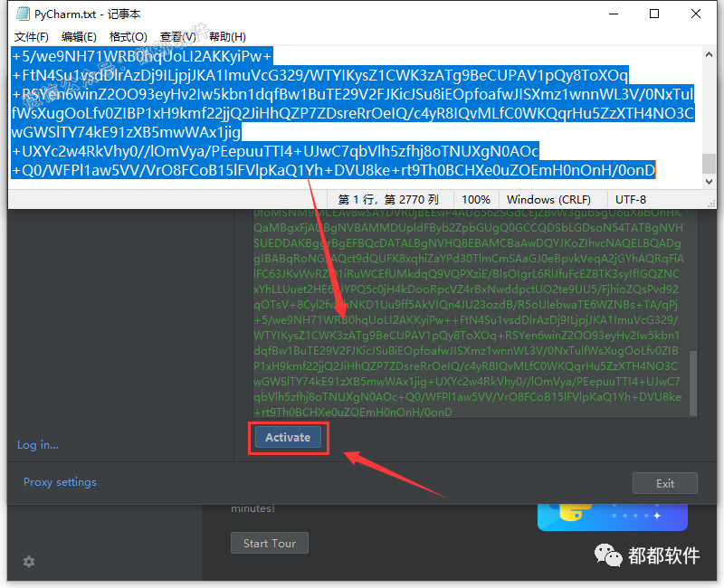Open the 帮助(H) menu in Notepad
The height and width of the screenshot is (588, 724).
coord(227,36)
